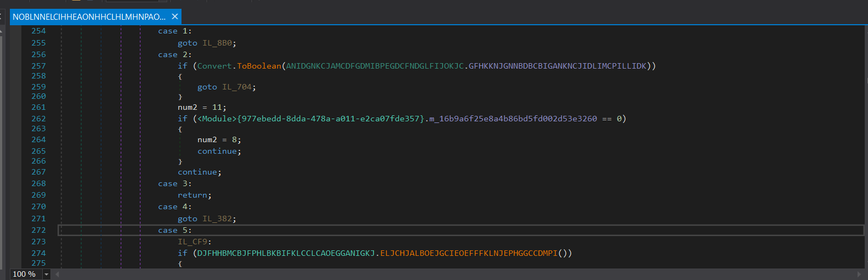This screenshot has height=280, width=868.
Task: Click the 'return;' statement on line 269
Action: coord(195,195)
